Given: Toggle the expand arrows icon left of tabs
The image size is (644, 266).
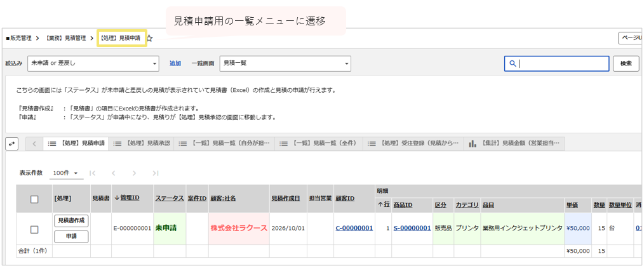Looking at the screenshot, I should click(11, 143).
